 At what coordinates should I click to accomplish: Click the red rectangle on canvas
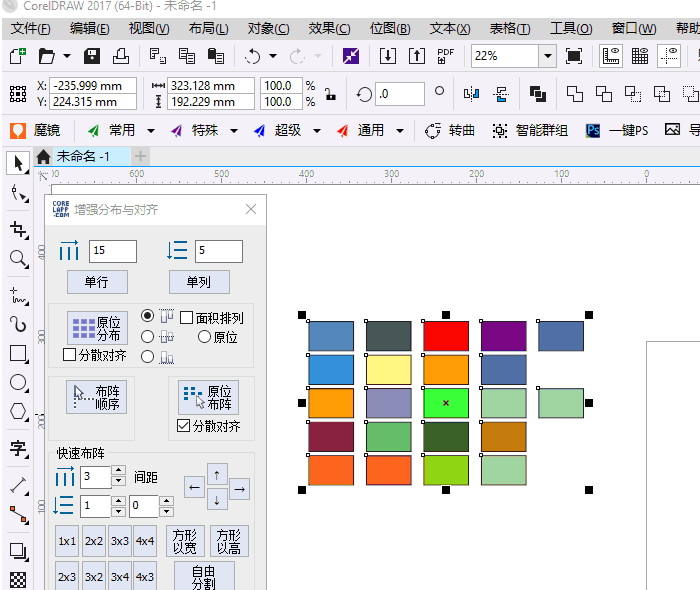pyautogui.click(x=446, y=336)
